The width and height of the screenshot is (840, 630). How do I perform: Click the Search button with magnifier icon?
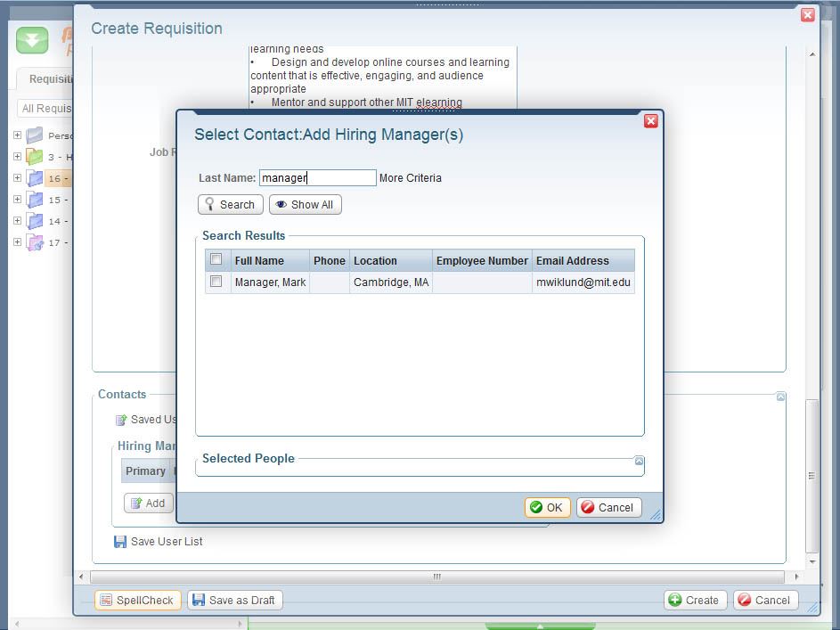point(231,205)
